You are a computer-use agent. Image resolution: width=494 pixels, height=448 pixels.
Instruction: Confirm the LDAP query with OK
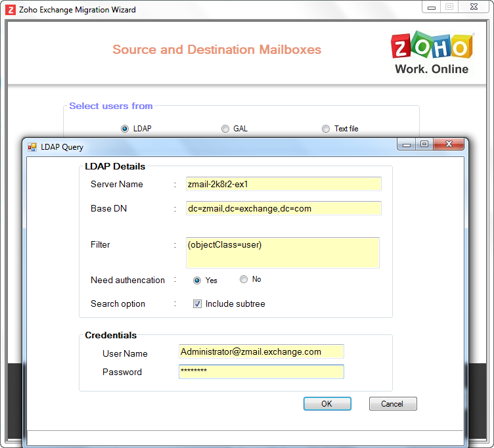click(327, 403)
